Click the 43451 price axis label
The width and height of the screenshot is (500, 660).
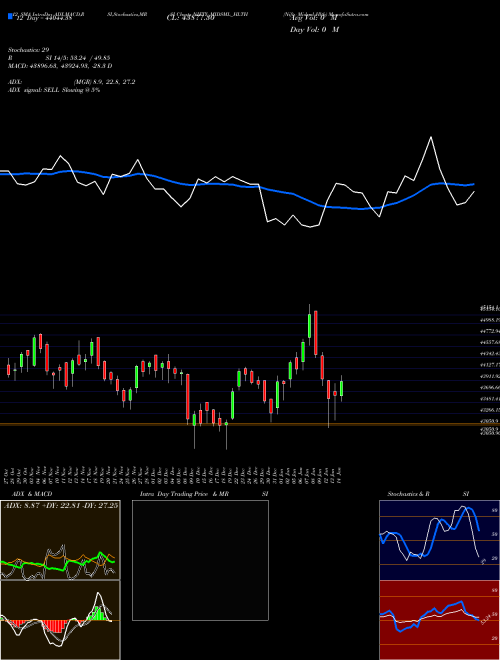click(x=489, y=398)
